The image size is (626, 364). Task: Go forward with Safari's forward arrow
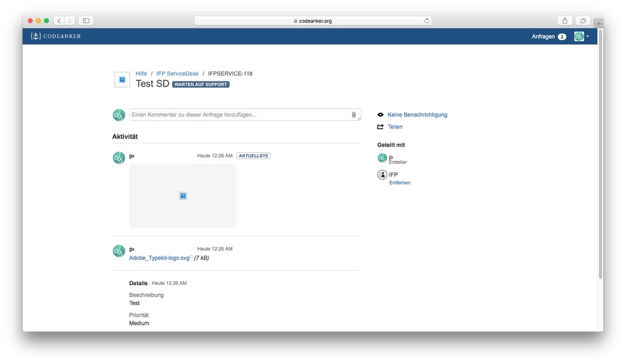tap(70, 21)
